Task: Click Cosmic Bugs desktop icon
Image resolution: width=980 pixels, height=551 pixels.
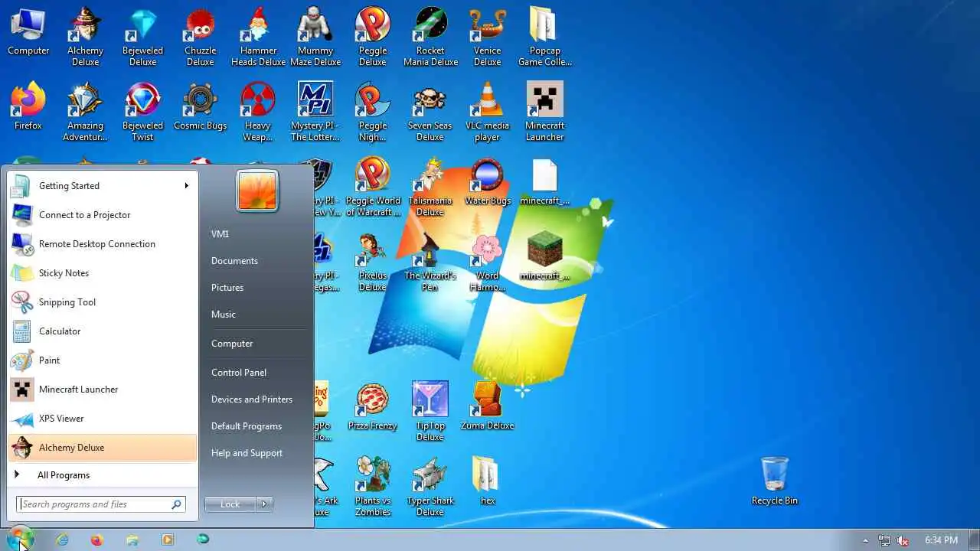Action: click(x=200, y=106)
